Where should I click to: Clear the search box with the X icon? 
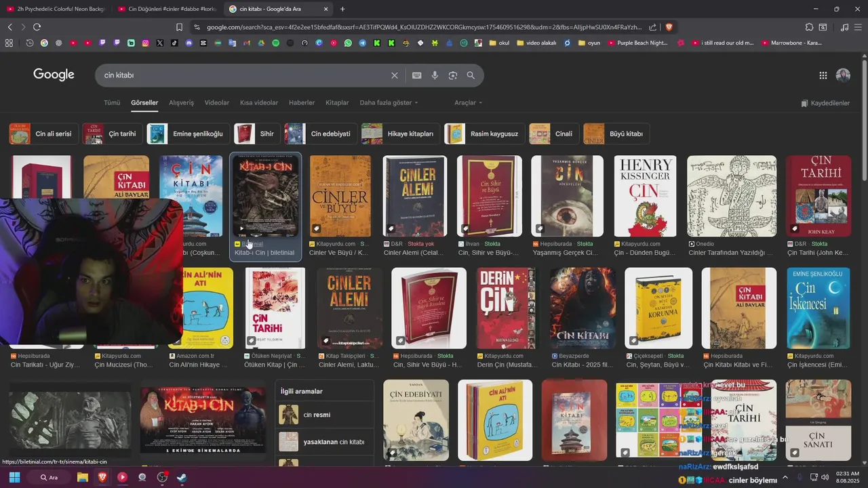pos(395,75)
